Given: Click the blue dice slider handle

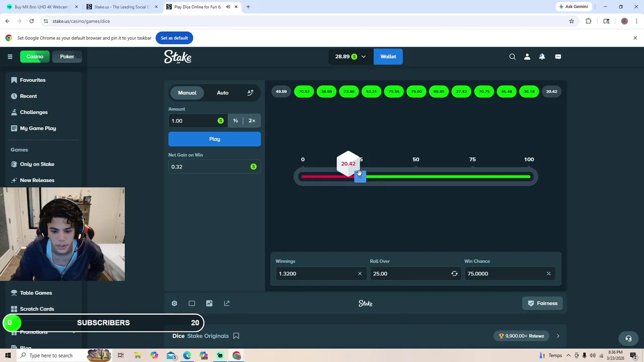Looking at the screenshot, I should click(360, 176).
